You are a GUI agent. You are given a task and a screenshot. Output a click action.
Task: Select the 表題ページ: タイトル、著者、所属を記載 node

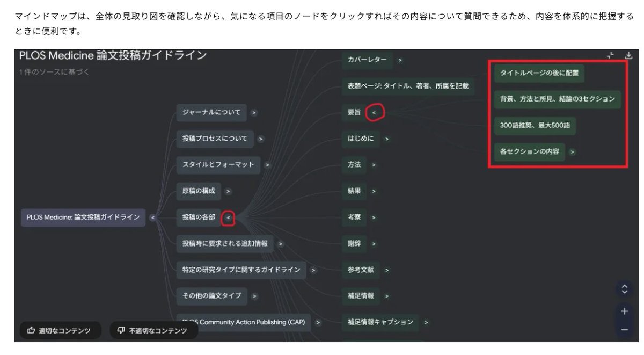pyautogui.click(x=408, y=86)
